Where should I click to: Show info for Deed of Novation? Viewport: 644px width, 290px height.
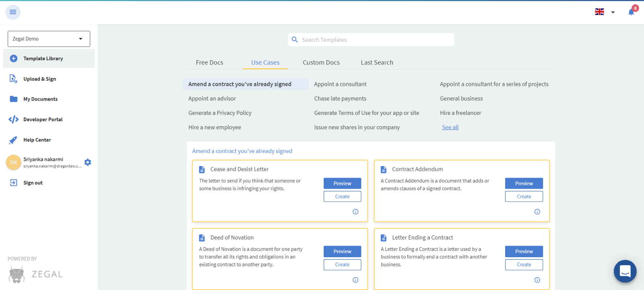pos(355,280)
